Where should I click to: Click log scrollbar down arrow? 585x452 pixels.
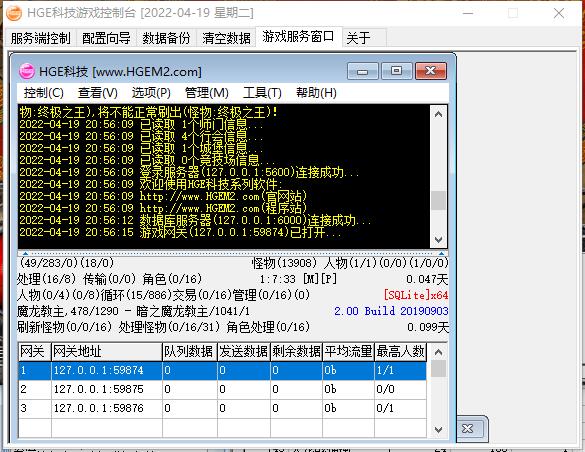pyautogui.click(x=439, y=239)
